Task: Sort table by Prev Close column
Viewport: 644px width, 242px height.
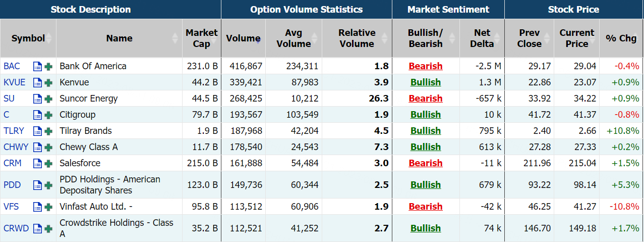Action: pos(529,38)
